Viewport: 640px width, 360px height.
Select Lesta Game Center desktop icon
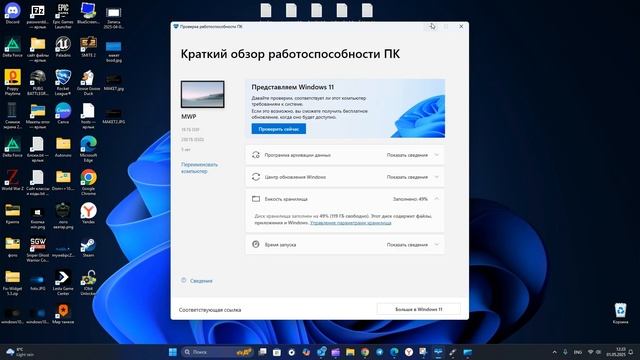pyautogui.click(x=63, y=282)
